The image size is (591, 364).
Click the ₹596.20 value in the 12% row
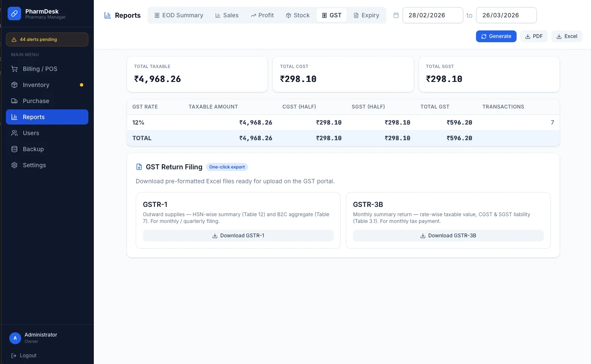pyautogui.click(x=460, y=122)
